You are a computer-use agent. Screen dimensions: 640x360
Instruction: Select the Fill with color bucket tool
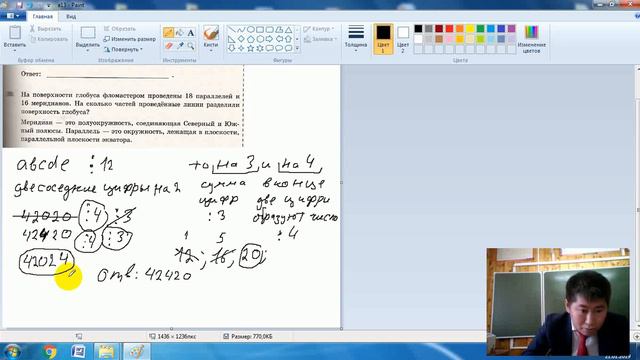click(180, 33)
